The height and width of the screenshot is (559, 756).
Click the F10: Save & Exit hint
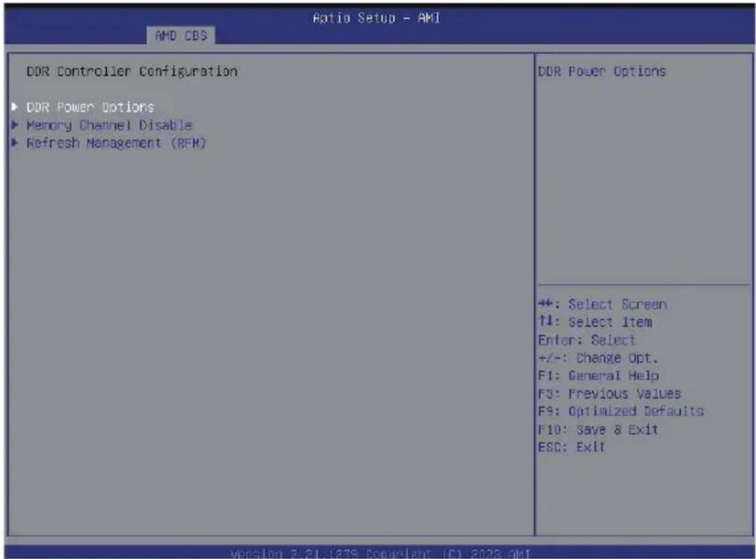pyautogui.click(x=598, y=429)
